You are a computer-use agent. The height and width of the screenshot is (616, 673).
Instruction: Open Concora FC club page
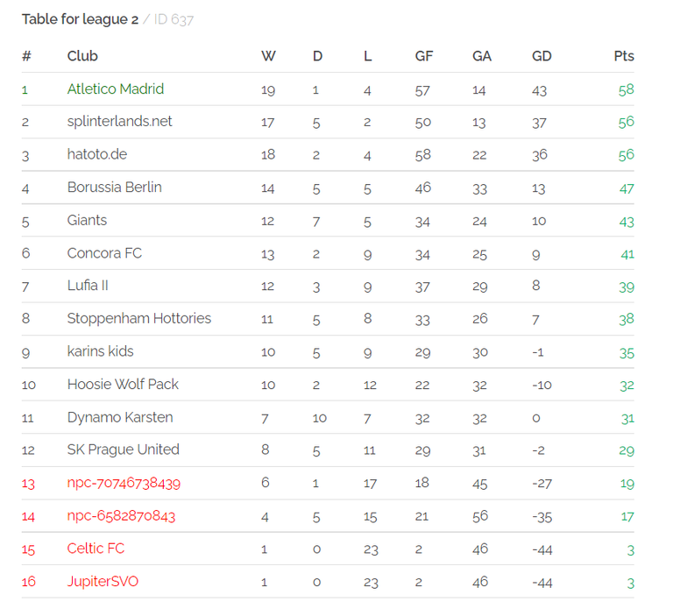pos(104,253)
